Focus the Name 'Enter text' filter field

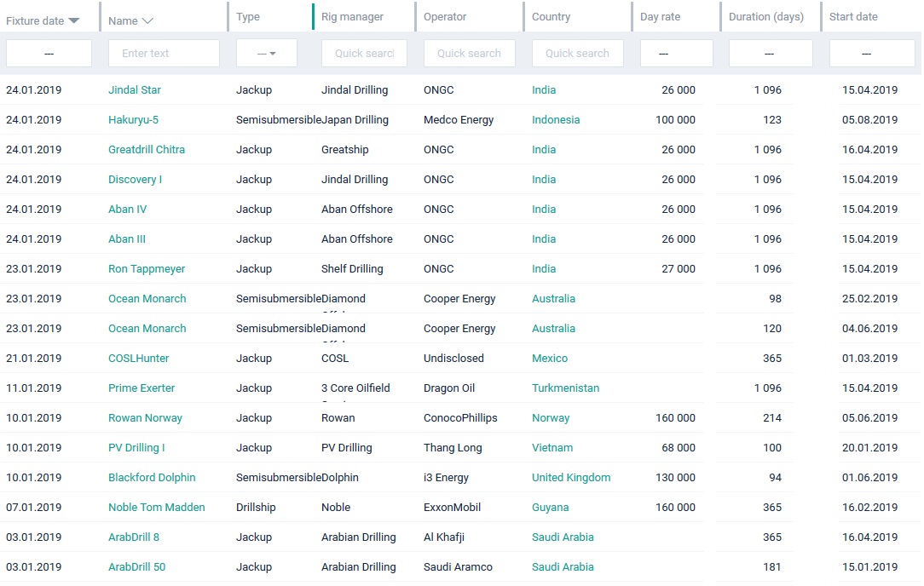pos(164,54)
